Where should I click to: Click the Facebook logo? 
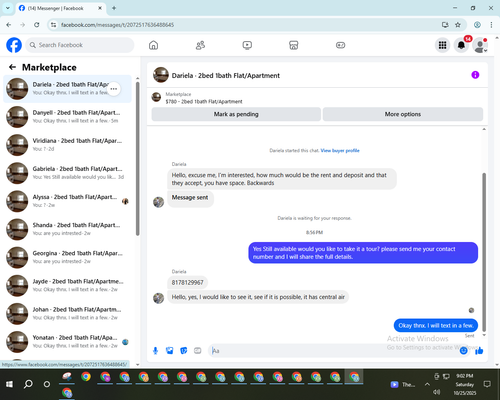[x=14, y=45]
